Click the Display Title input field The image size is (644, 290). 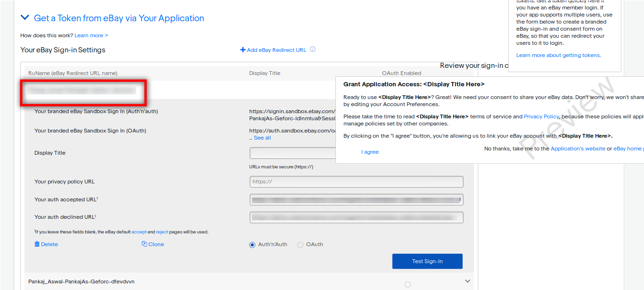(x=293, y=153)
